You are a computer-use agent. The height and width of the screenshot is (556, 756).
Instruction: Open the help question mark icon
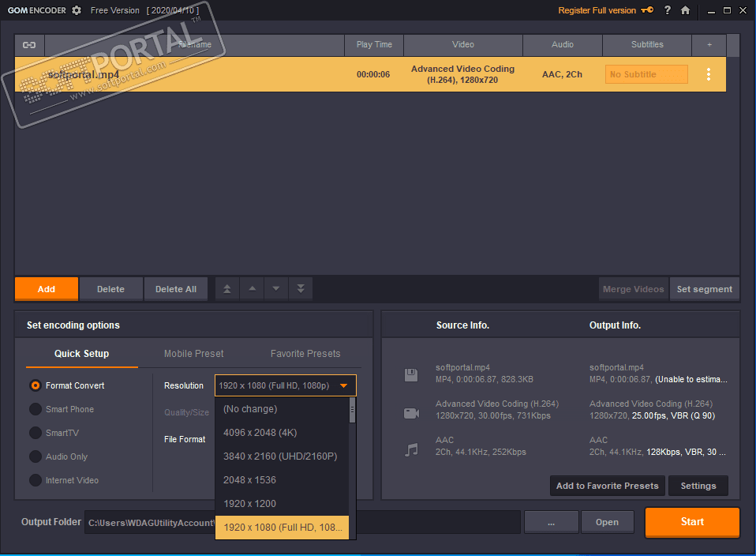[x=668, y=10]
